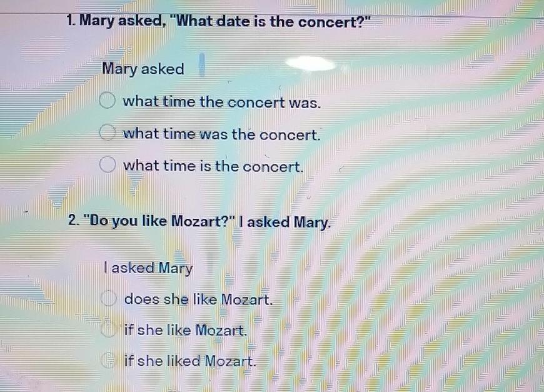
Task: Click the question number '2.'
Action: (73, 221)
